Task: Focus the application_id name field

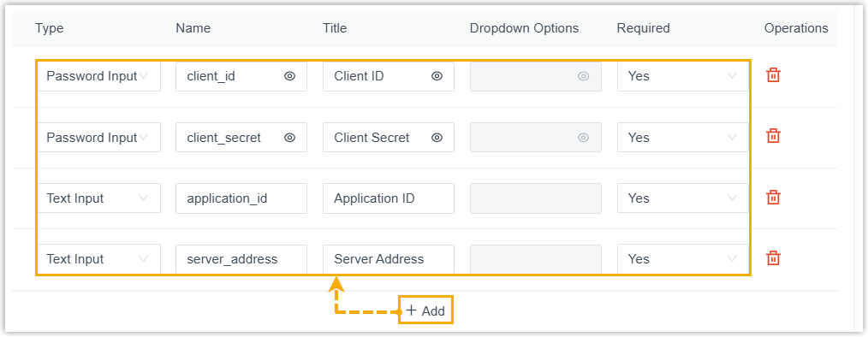Action: point(241,198)
